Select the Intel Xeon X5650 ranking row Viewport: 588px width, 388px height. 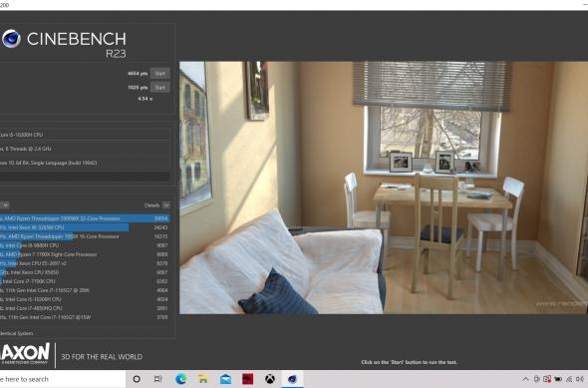85,272
